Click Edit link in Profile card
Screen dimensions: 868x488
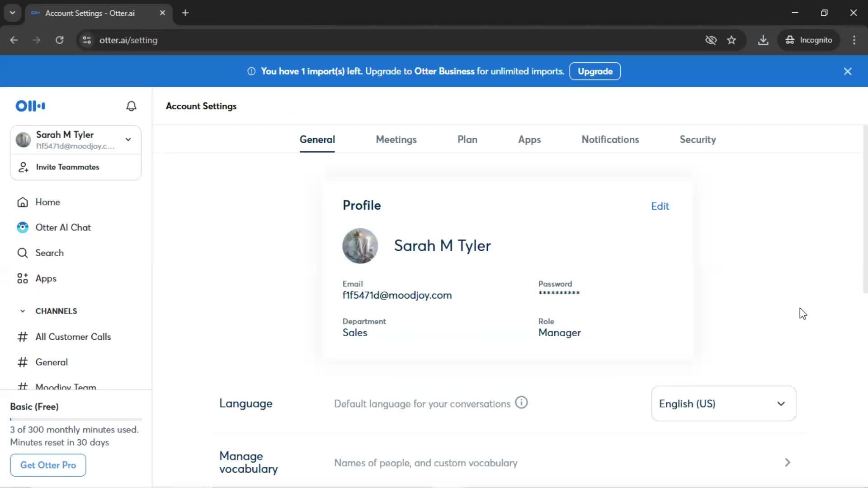pyautogui.click(x=660, y=206)
